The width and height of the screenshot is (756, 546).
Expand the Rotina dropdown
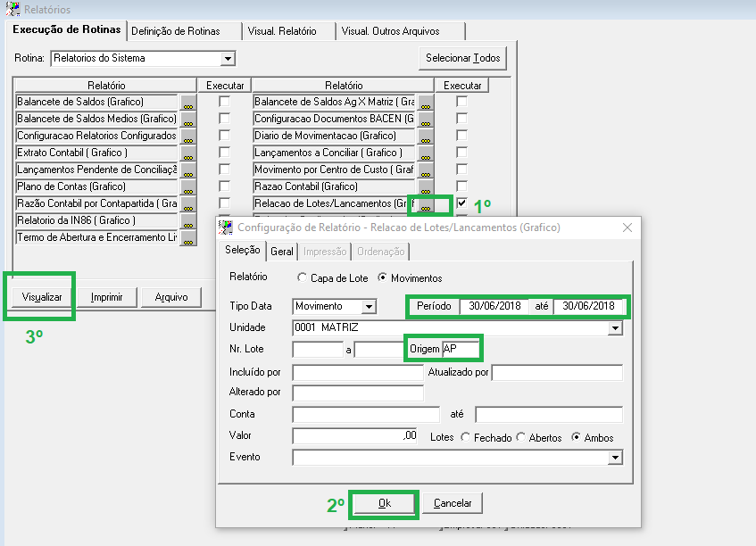(x=228, y=59)
